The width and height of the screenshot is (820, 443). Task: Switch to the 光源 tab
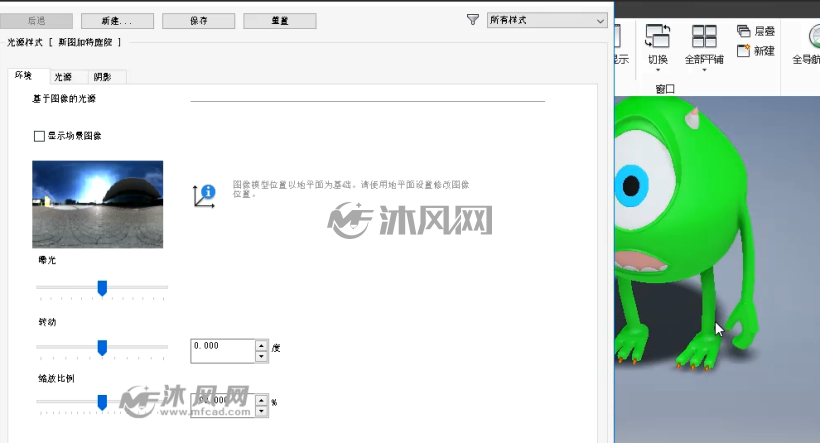coord(64,77)
